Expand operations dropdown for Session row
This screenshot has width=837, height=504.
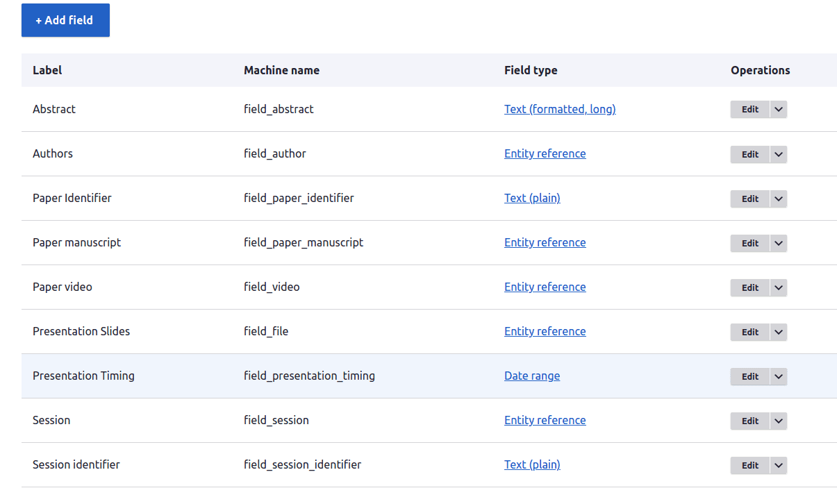[779, 421]
